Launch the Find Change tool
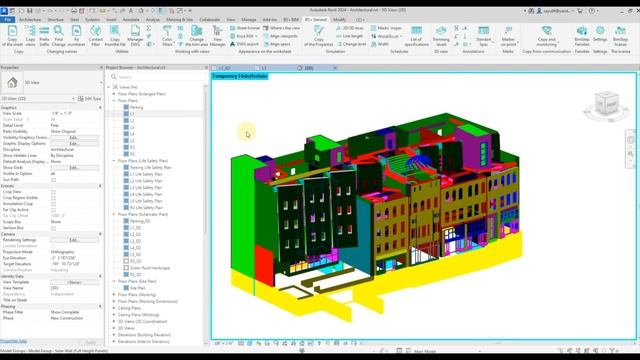Screen dimensions: 640x360 [58, 35]
